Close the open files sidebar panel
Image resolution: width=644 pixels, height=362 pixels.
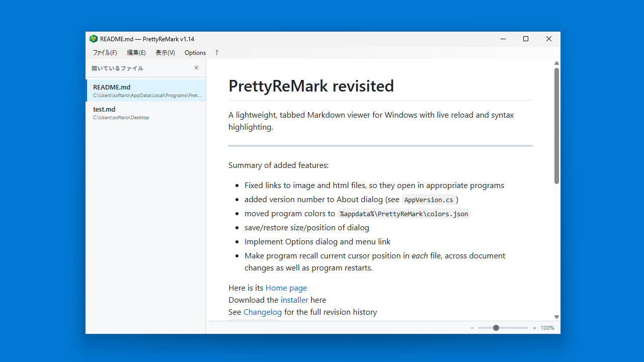click(196, 68)
